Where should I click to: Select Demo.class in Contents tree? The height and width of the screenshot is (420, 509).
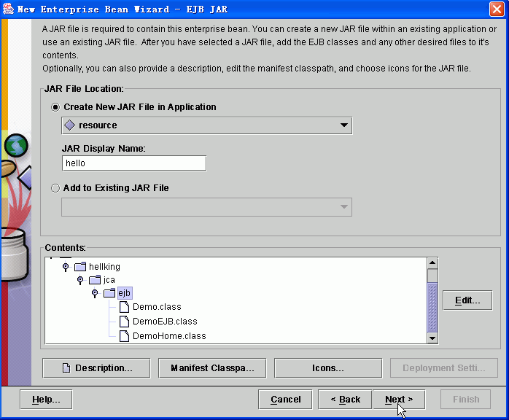tap(157, 307)
